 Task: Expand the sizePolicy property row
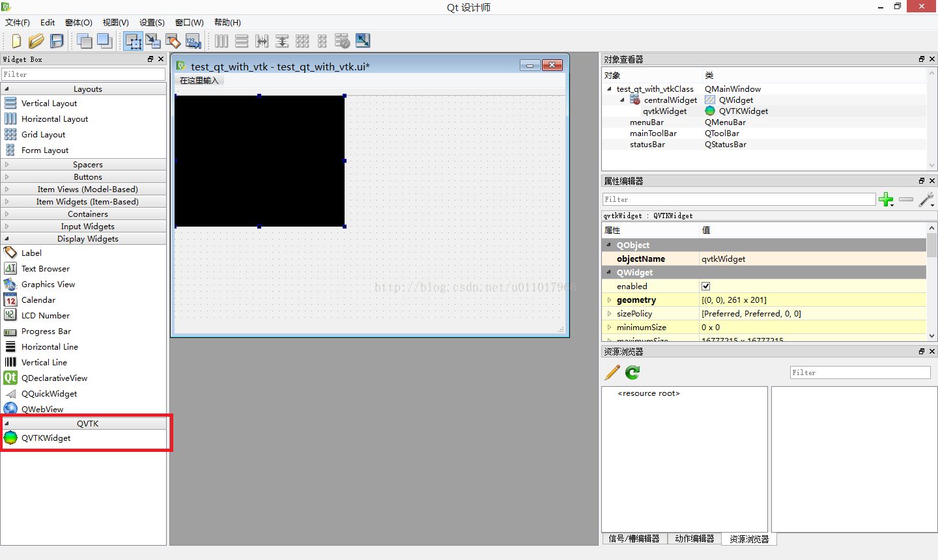tap(610, 314)
